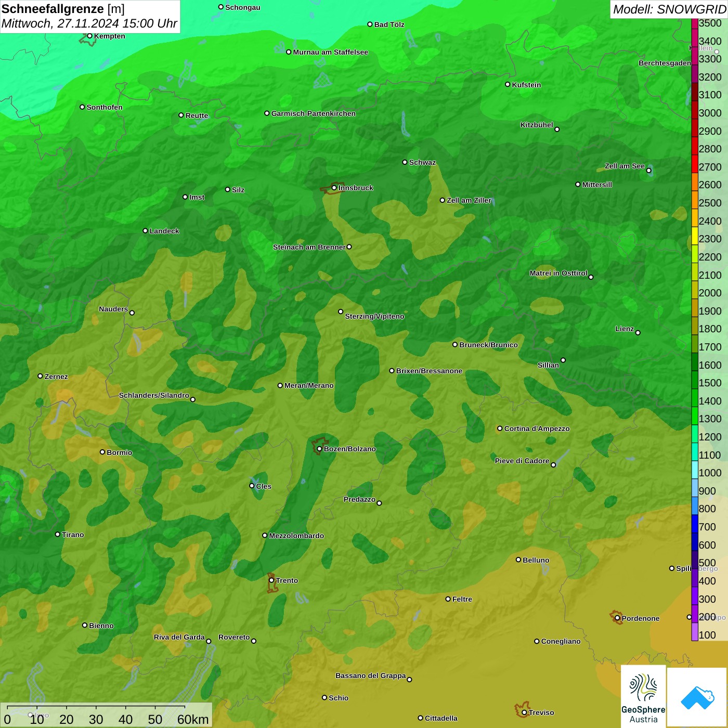728x728 pixels.
Task: Click the Trento city label
Action: (287, 580)
